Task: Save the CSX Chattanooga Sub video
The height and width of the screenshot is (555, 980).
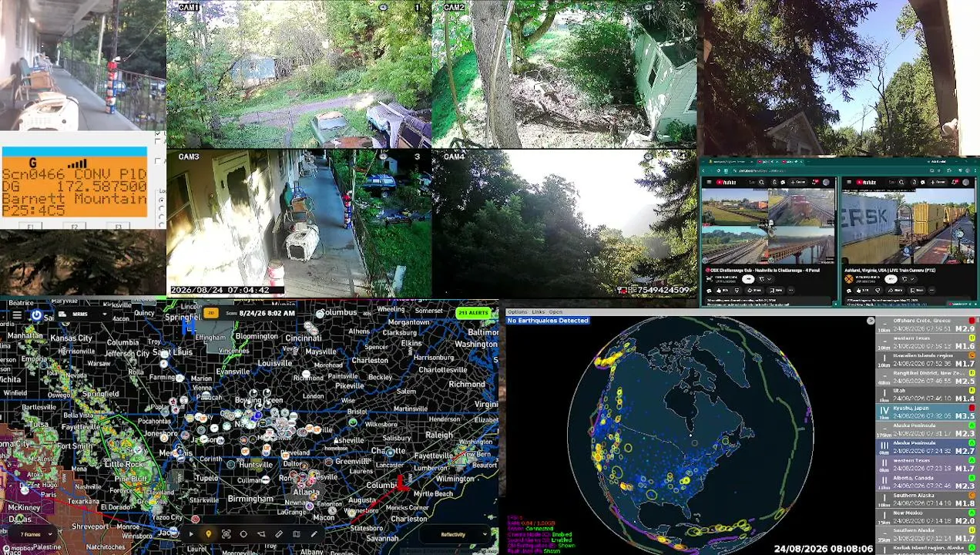Action: tap(776, 291)
